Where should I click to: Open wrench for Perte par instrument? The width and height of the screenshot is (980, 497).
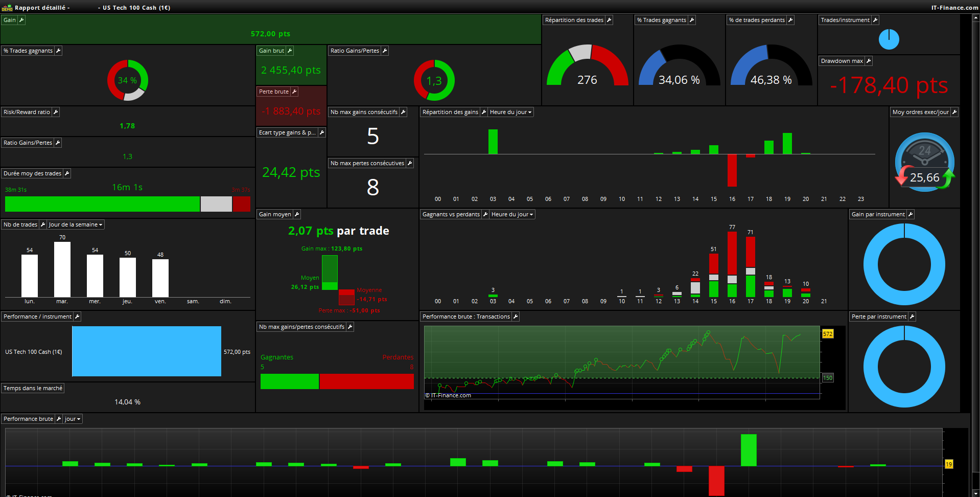click(x=912, y=317)
